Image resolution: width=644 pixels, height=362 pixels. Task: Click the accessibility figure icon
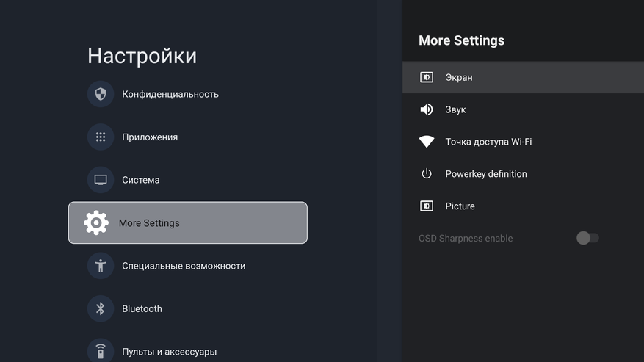tap(101, 266)
